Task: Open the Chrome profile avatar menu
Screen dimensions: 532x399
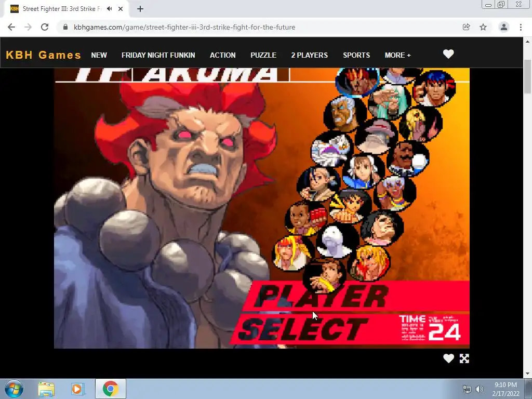Action: pyautogui.click(x=504, y=27)
